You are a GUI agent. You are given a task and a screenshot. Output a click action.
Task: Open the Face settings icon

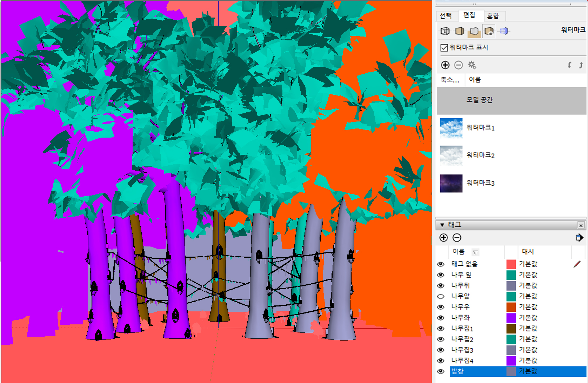point(460,31)
